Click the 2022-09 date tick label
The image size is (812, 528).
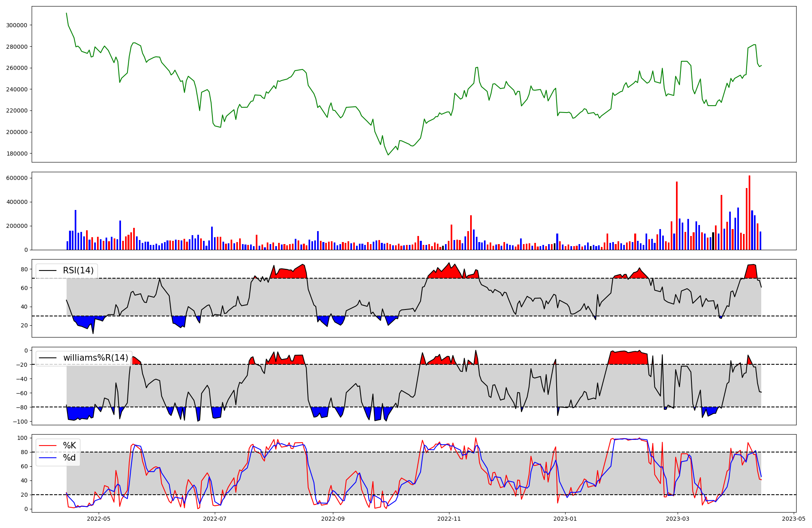click(x=333, y=519)
